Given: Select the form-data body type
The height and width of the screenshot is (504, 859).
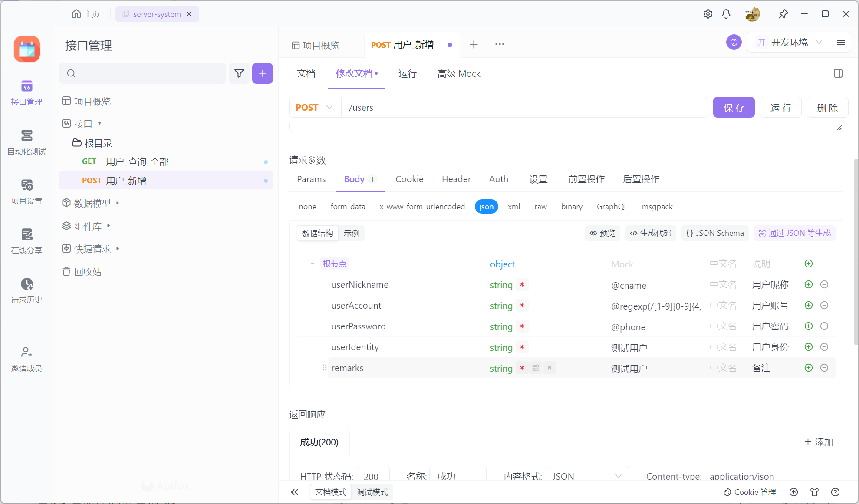Looking at the screenshot, I should tap(348, 207).
